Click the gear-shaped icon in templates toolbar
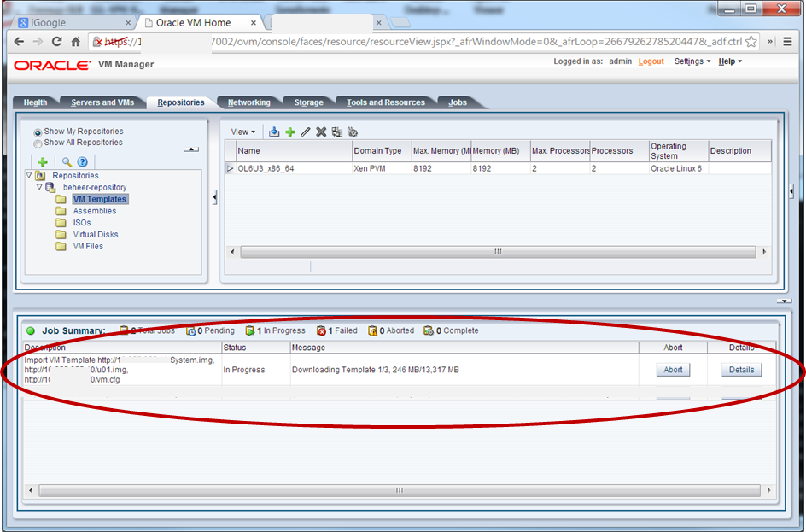 353,132
